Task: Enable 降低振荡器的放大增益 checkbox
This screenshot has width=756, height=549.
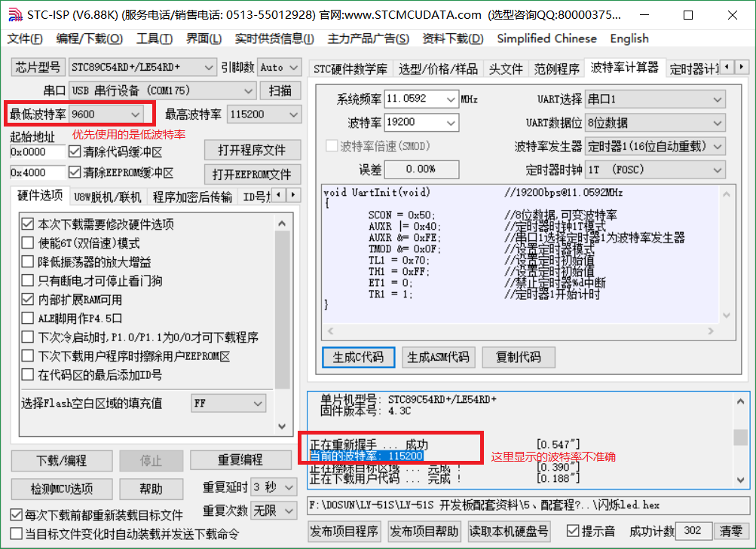Action: [x=27, y=262]
